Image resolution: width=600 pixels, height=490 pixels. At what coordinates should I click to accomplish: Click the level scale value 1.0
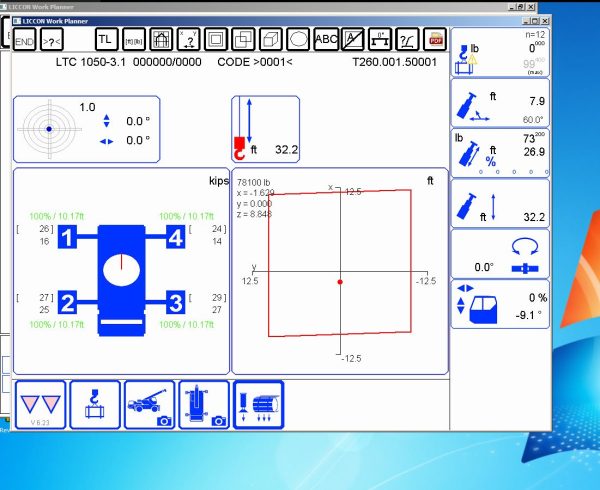point(87,107)
